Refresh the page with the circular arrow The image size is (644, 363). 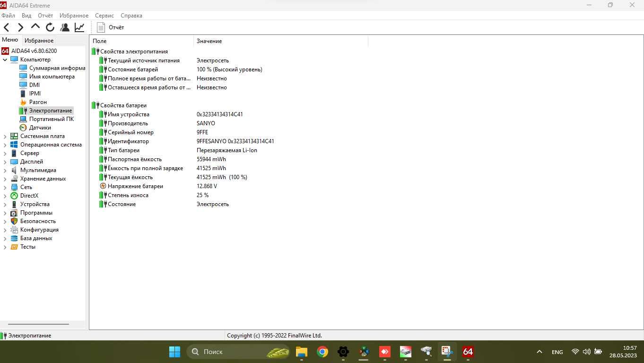pos(50,27)
